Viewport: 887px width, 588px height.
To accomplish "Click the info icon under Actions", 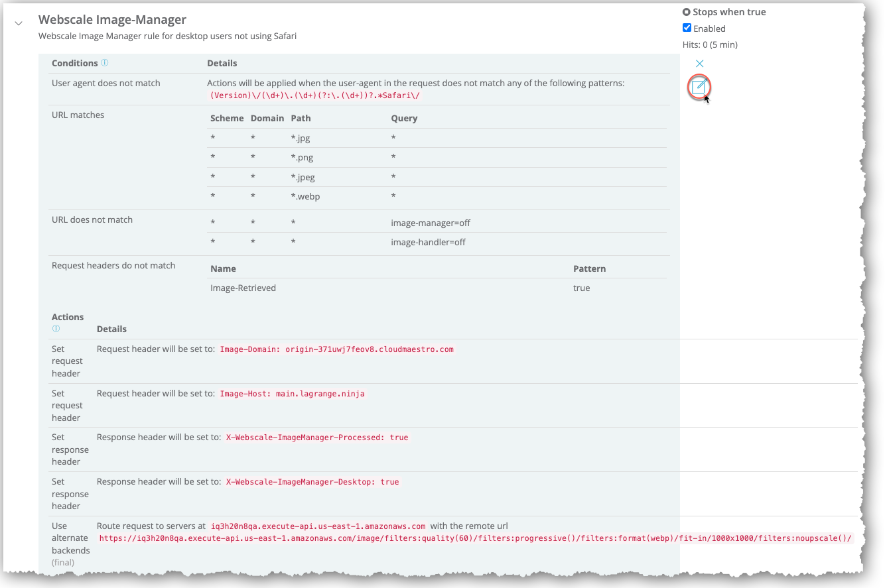I will pyautogui.click(x=56, y=329).
